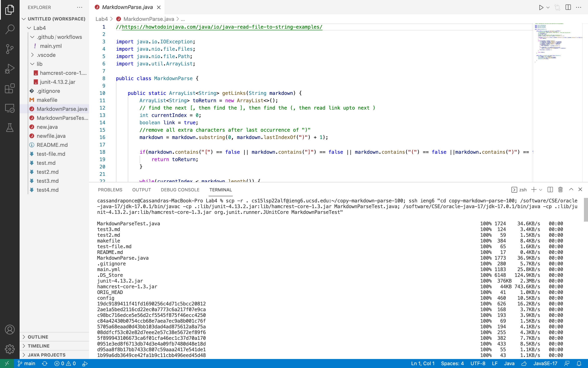Image resolution: width=588 pixels, height=368 pixels.
Task: Open test3.md file
Action: (x=55, y=181)
